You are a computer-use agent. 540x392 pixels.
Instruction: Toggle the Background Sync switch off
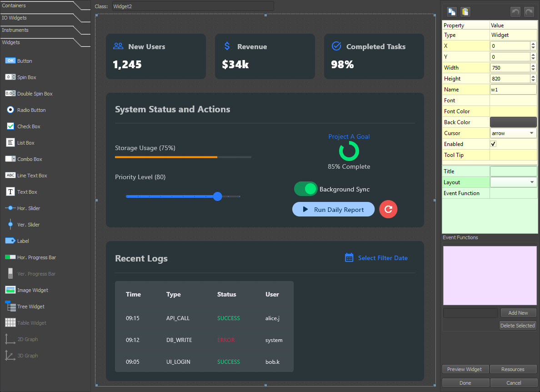point(305,188)
